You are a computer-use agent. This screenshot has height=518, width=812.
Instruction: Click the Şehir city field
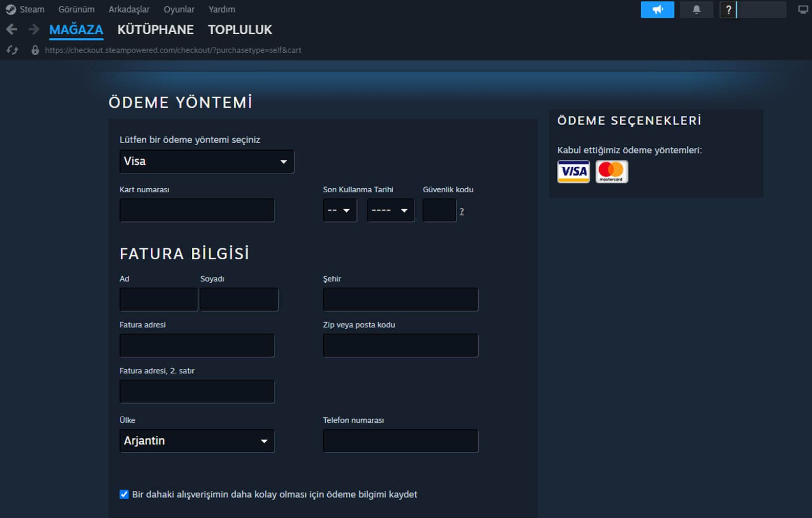(400, 299)
